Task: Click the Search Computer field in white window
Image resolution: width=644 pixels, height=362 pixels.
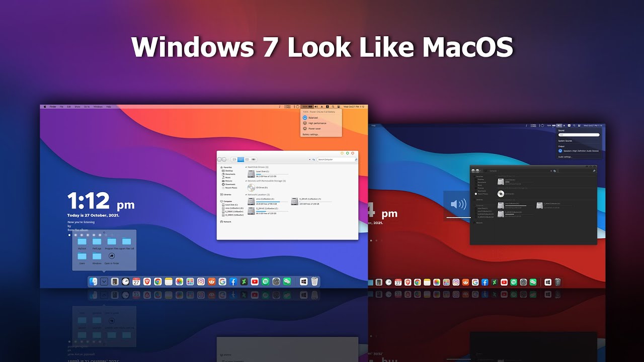Action: tap(337, 159)
